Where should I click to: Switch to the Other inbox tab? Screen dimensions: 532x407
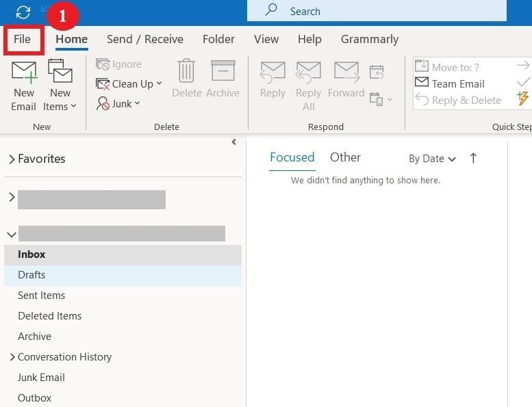coord(345,157)
